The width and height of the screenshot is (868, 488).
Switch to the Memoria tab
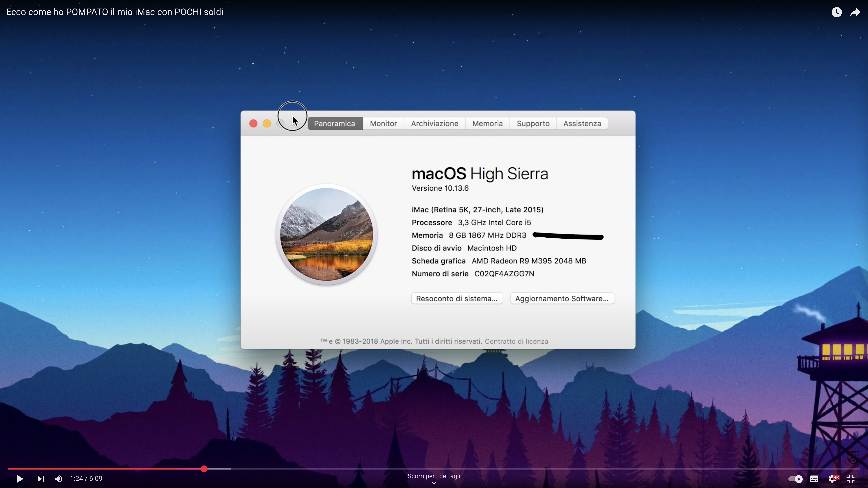pyautogui.click(x=488, y=124)
